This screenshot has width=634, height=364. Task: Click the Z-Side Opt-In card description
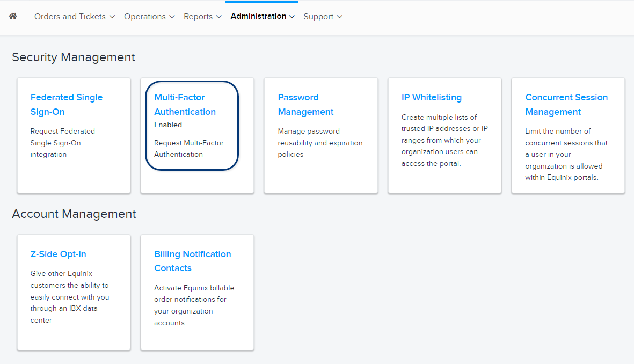coord(69,297)
